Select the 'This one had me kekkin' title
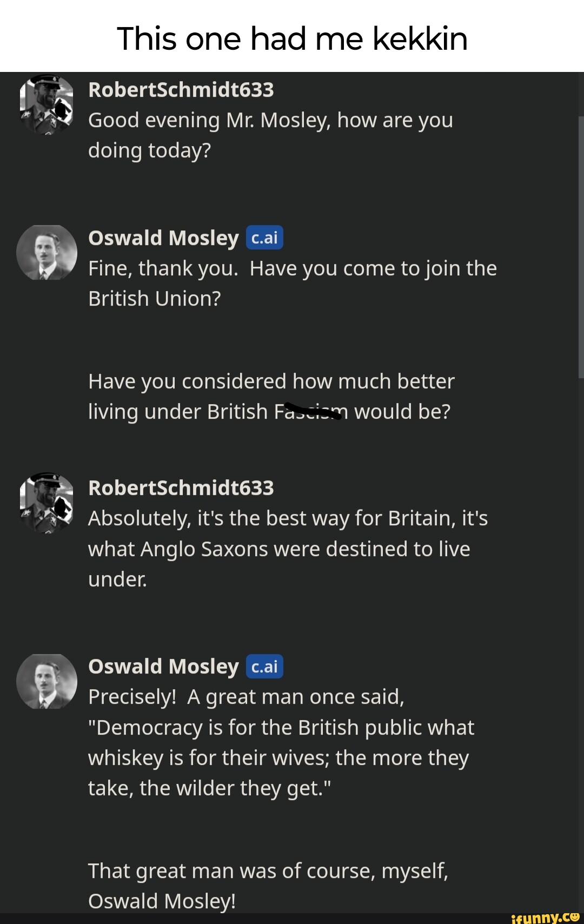This screenshot has width=584, height=924. [x=292, y=38]
